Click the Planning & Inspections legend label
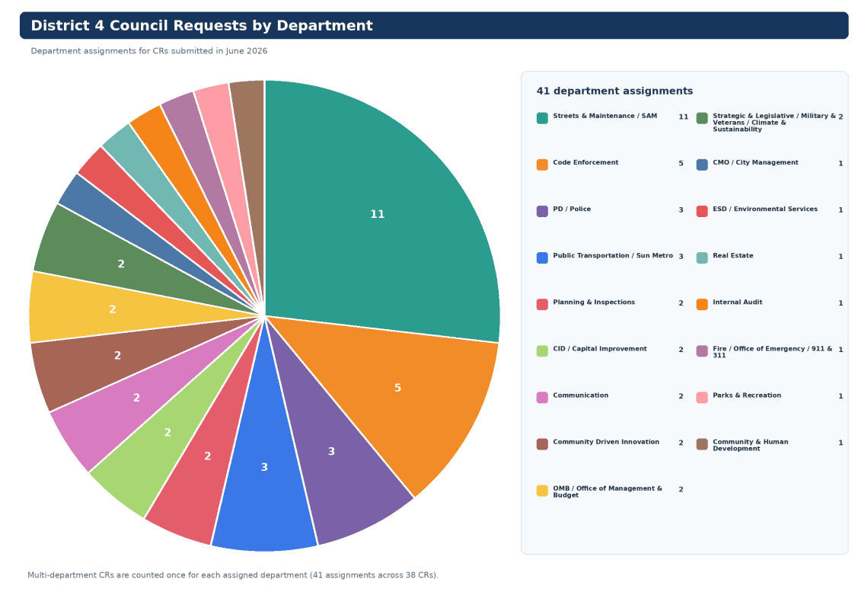 click(x=594, y=302)
